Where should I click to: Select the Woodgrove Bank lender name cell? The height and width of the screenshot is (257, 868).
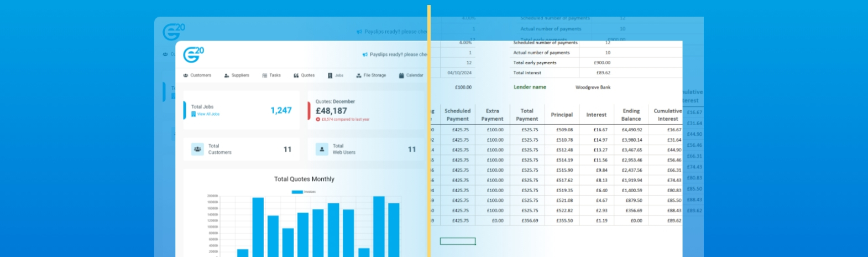tap(593, 88)
